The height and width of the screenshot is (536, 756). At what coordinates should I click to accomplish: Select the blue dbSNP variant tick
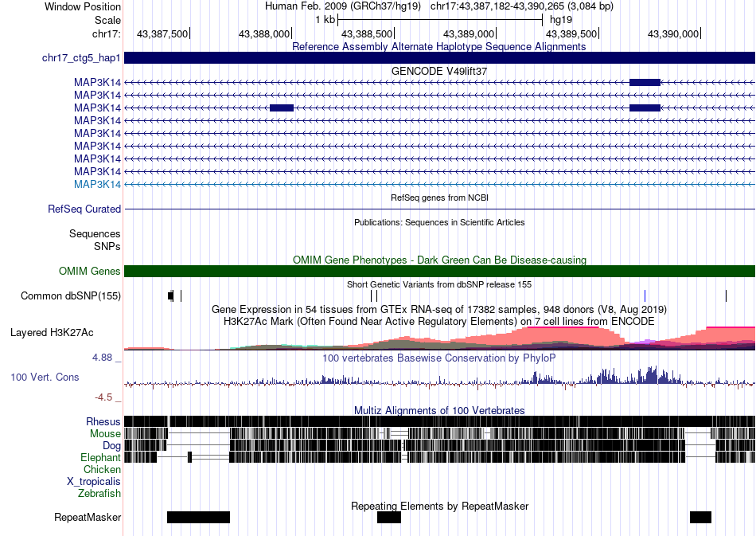pos(645,295)
